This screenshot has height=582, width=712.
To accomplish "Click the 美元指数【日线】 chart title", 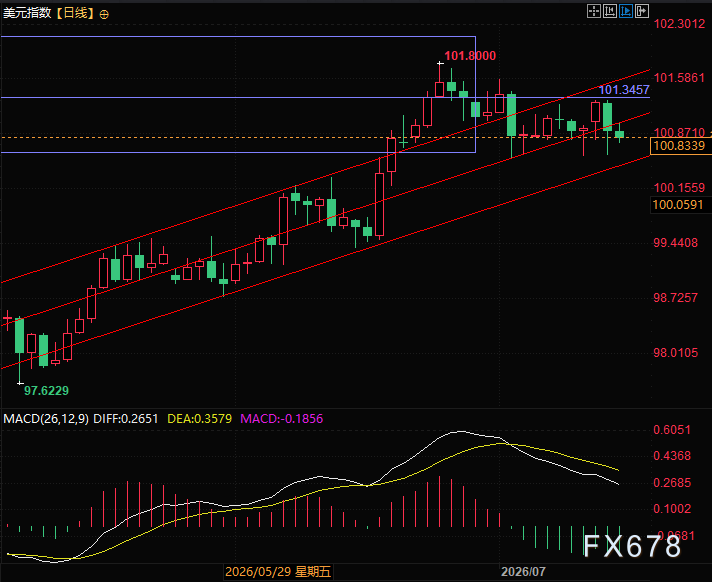I will point(49,13).
